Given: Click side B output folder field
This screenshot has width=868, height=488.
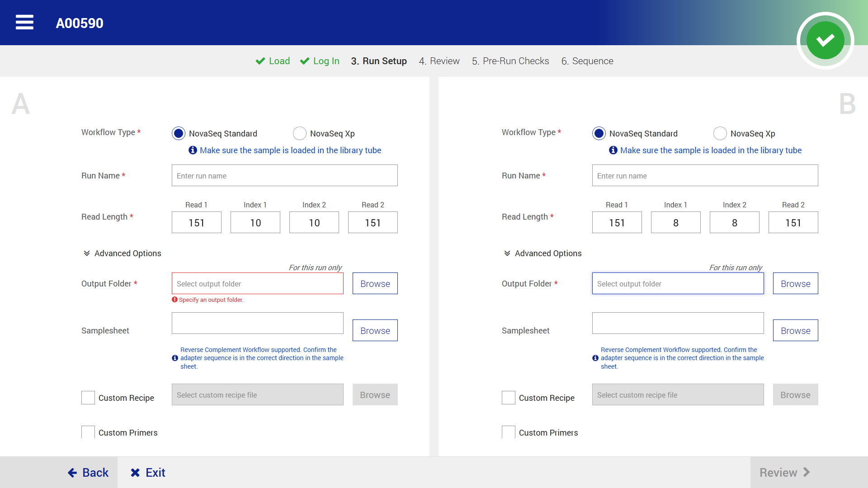Looking at the screenshot, I should coord(678,283).
